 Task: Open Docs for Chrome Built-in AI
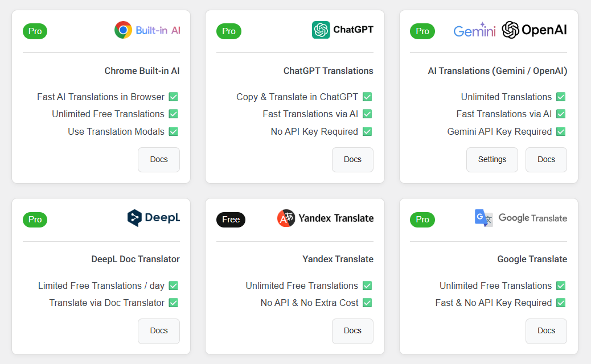click(x=159, y=160)
